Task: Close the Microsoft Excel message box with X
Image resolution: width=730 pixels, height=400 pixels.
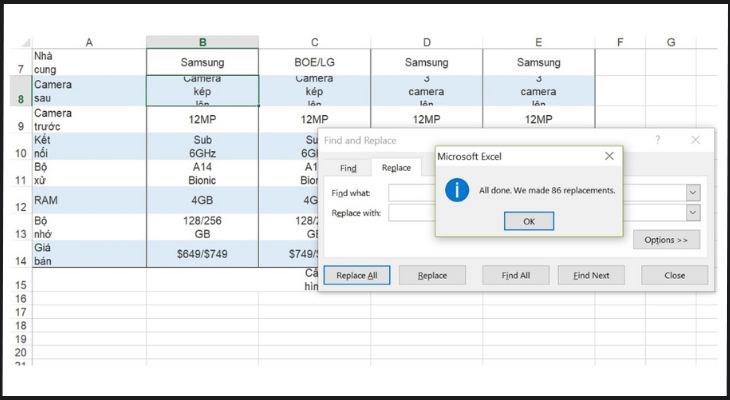Action: click(x=609, y=157)
